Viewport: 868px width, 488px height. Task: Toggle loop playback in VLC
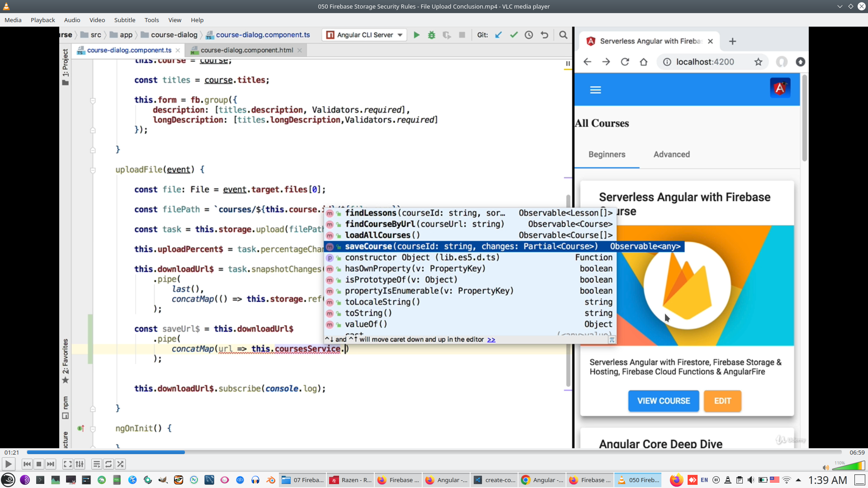click(108, 464)
